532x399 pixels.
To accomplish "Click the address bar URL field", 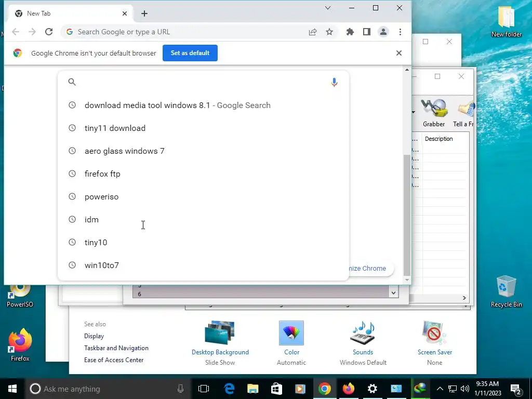I will (183, 32).
